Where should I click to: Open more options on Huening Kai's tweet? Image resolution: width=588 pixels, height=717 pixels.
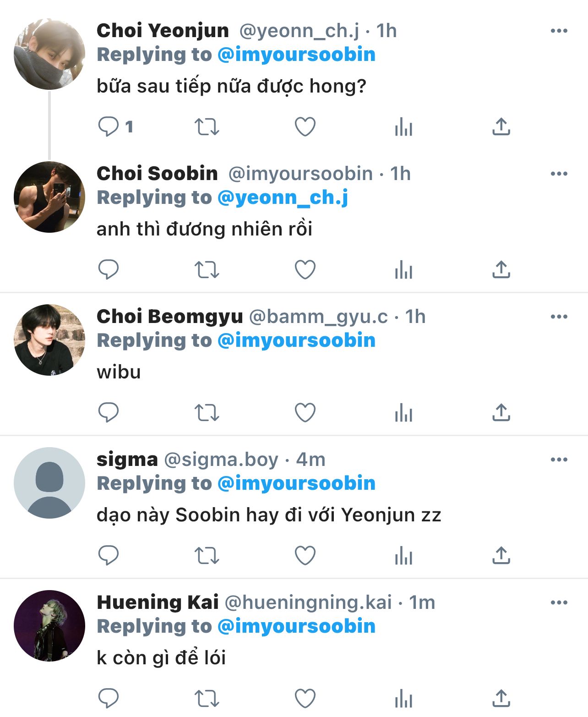pos(559,602)
